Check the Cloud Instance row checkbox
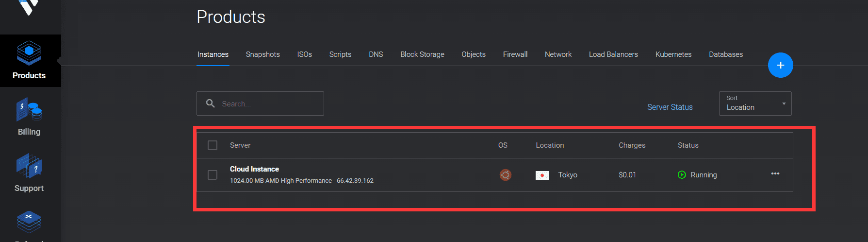Screen dimensions: 868x242 coord(213,175)
